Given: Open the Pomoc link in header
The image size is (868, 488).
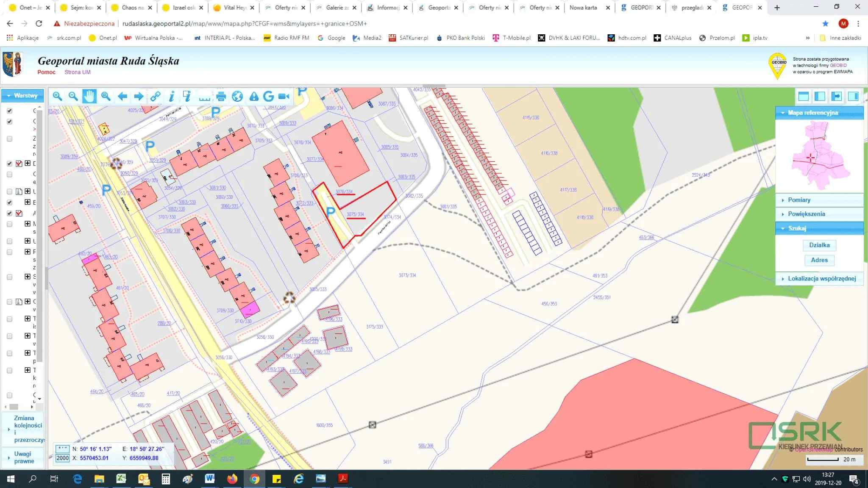Looking at the screenshot, I should tap(46, 72).
